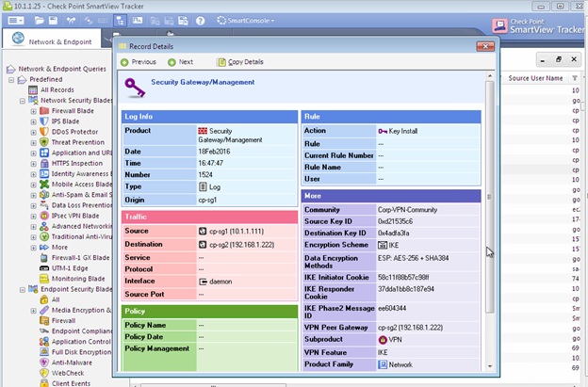Expand the IPsec VPN Blade node
Viewport: 588px width, 387px height.
(x=33, y=217)
